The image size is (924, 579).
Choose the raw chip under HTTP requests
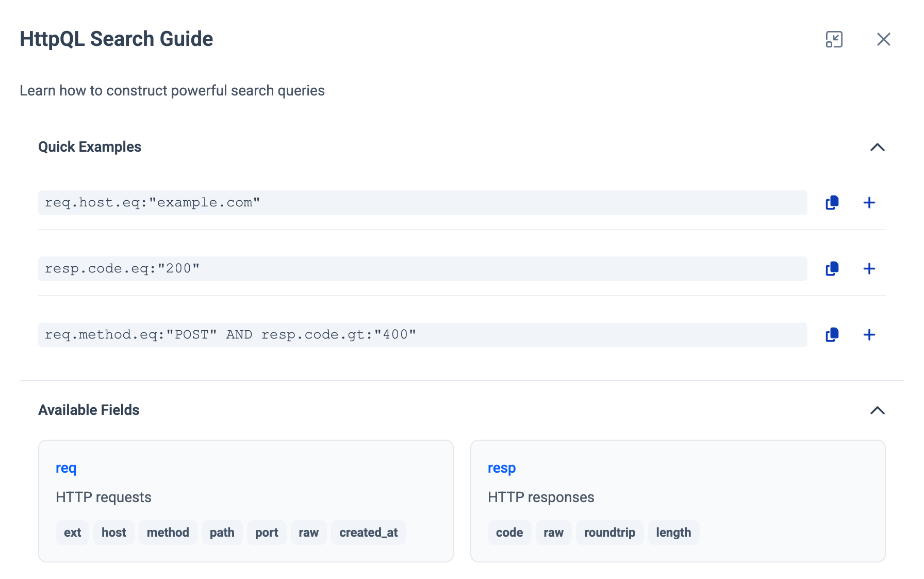pos(308,533)
